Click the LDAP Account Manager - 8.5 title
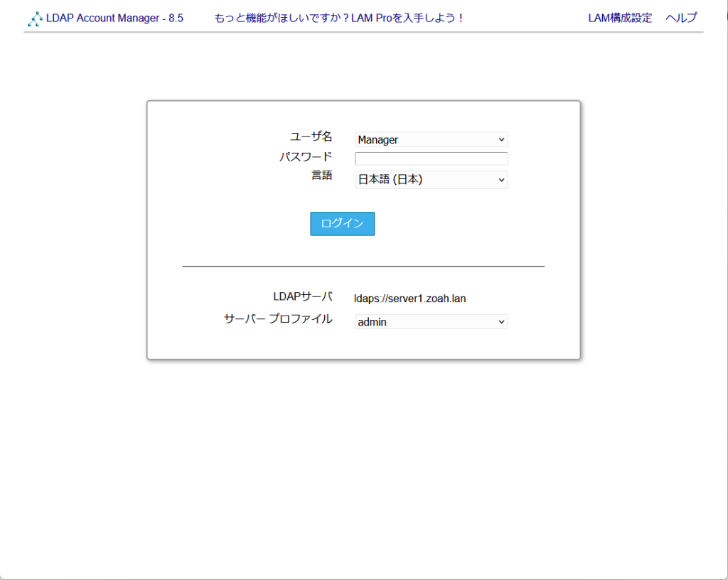Screen dimensions: 728x580 tap(114, 18)
